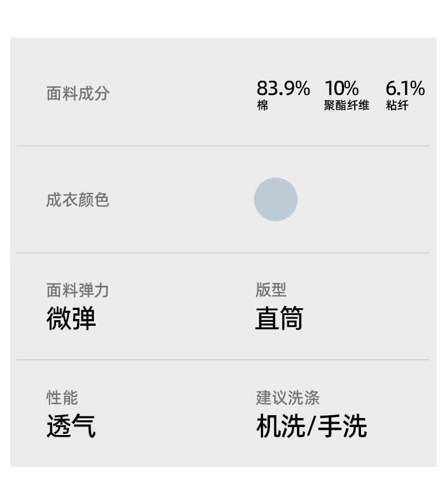Viewport: 447px width, 504px height.
Task: Click the 成衣颜色 label
Action: 78,200
